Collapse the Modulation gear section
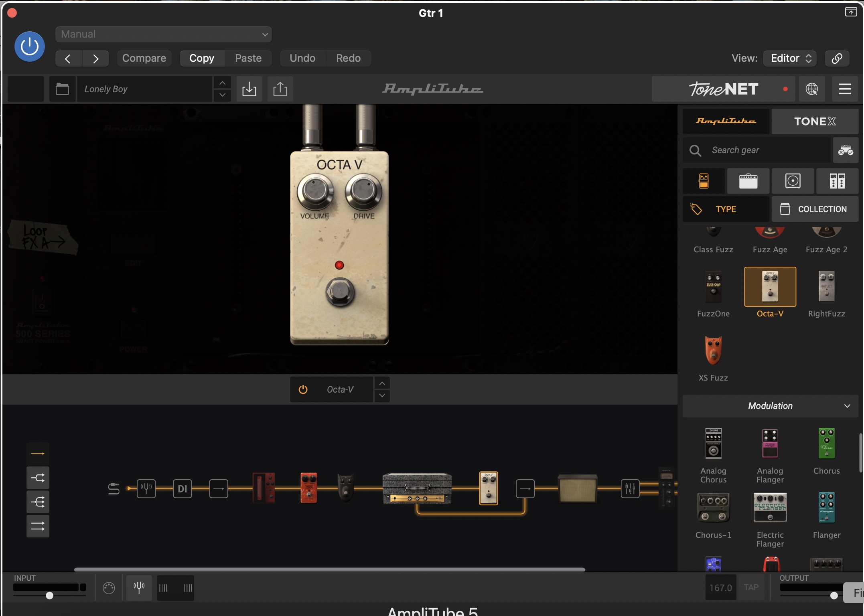This screenshot has width=864, height=616. (847, 406)
